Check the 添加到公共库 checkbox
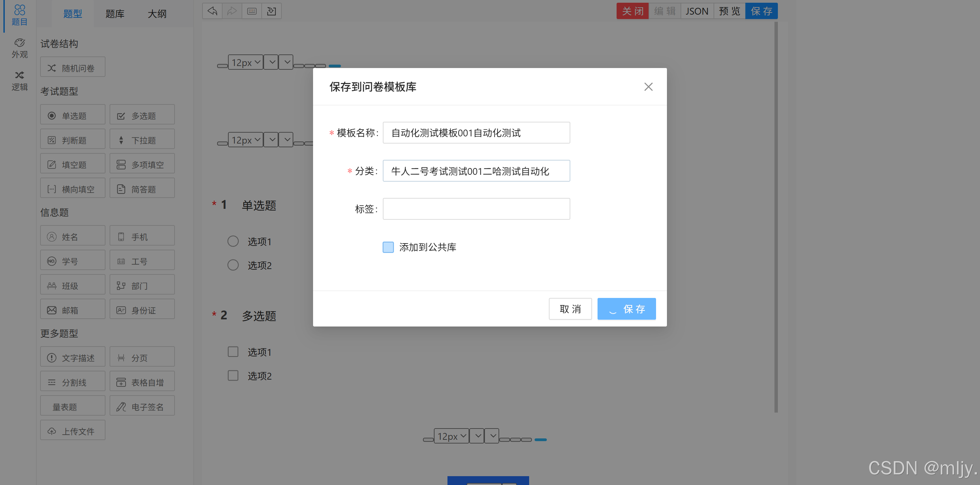Image resolution: width=980 pixels, height=485 pixels. [x=388, y=247]
